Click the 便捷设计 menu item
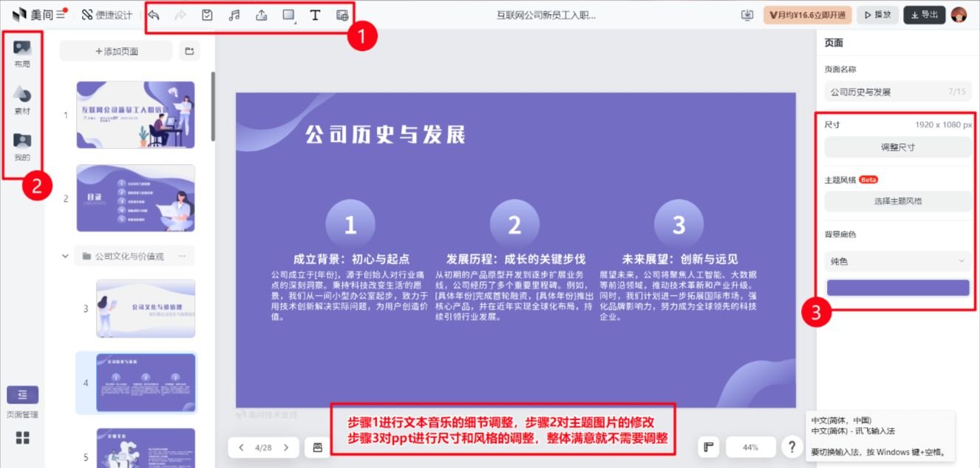The width and height of the screenshot is (980, 468). pos(101,14)
